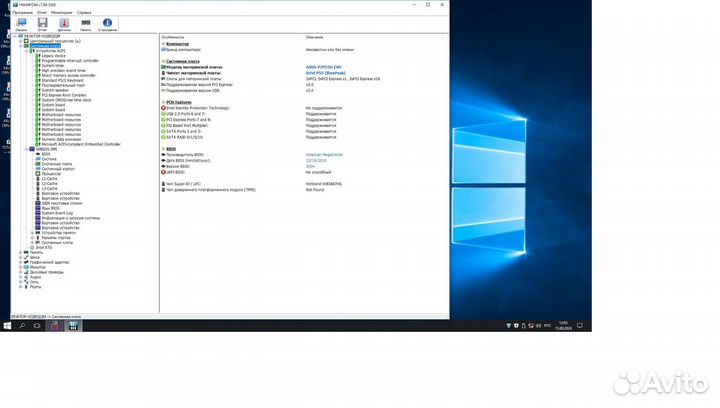Open the О программе info icon

107,25
